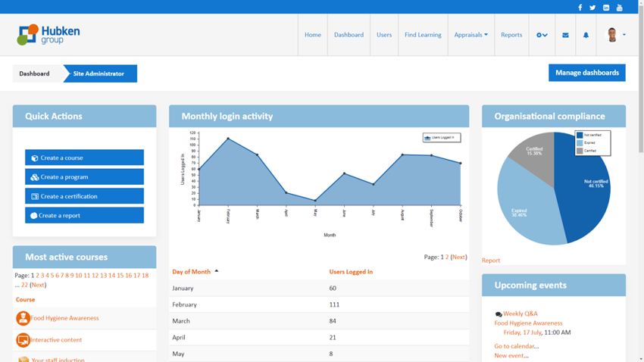Open Find Learning in navigation
This screenshot has width=644, height=362.
click(x=423, y=35)
